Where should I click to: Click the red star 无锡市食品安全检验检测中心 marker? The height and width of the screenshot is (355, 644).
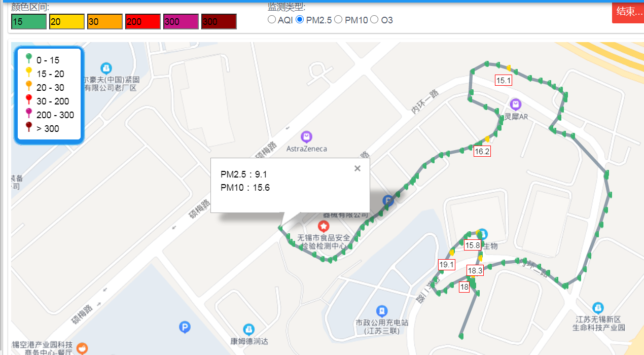pyautogui.click(x=324, y=226)
